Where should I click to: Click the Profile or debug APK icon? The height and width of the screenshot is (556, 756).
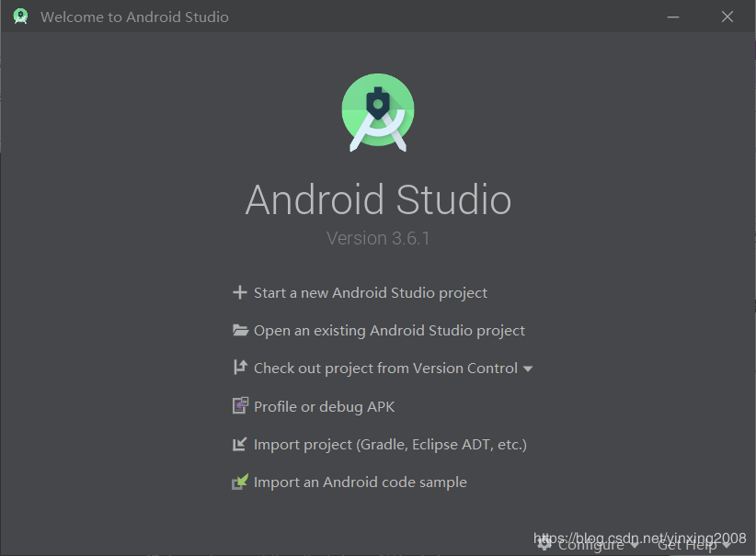[x=240, y=405]
